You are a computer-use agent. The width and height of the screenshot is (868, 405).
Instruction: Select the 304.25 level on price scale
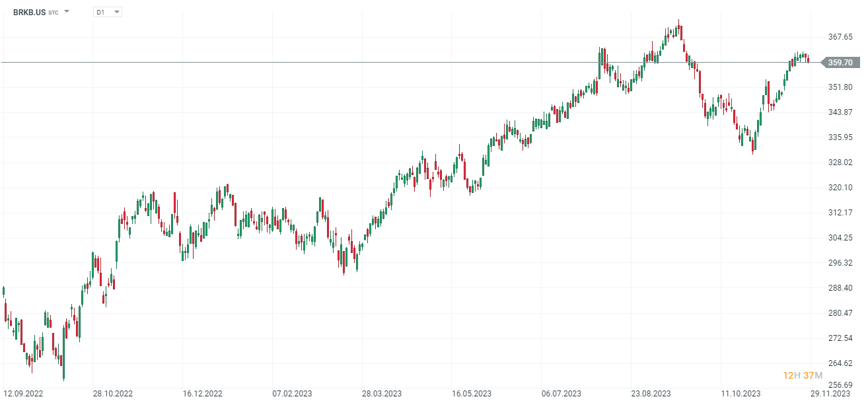coord(840,238)
